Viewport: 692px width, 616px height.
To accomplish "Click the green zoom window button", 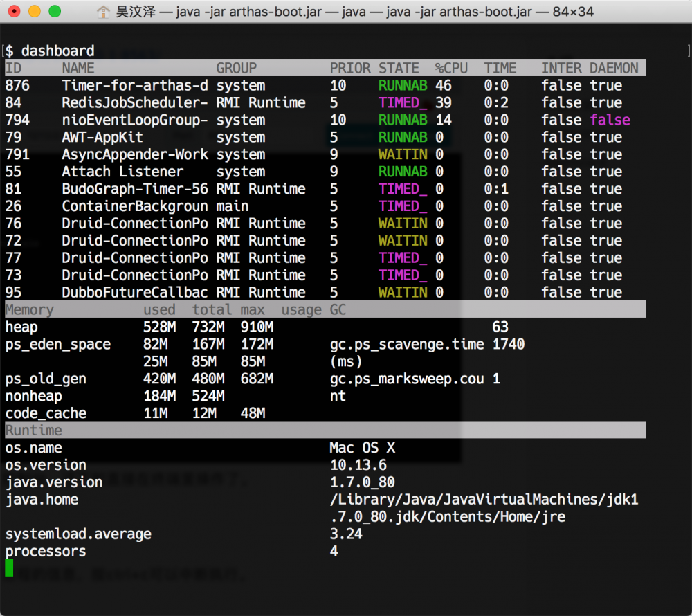I will (x=55, y=11).
